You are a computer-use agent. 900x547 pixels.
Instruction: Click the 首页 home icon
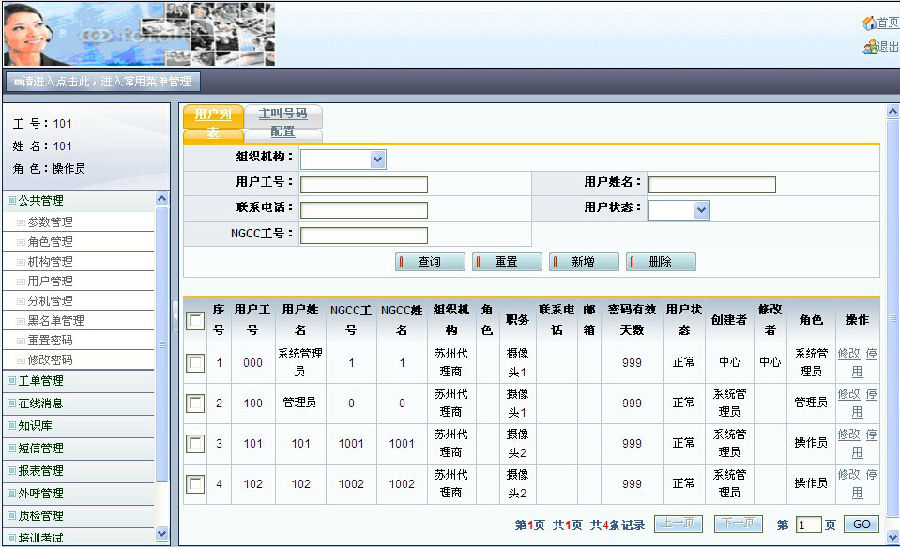[x=869, y=23]
